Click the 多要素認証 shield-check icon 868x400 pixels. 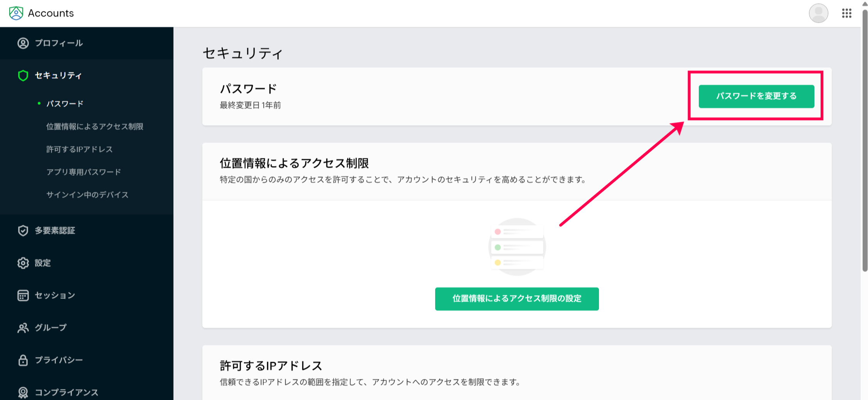tap(23, 231)
